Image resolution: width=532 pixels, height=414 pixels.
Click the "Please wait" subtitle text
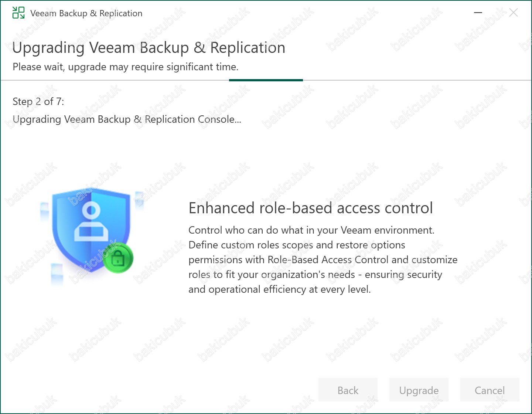point(125,67)
